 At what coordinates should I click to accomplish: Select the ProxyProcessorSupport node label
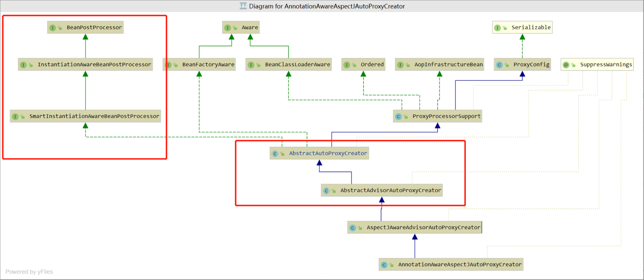[x=446, y=116]
